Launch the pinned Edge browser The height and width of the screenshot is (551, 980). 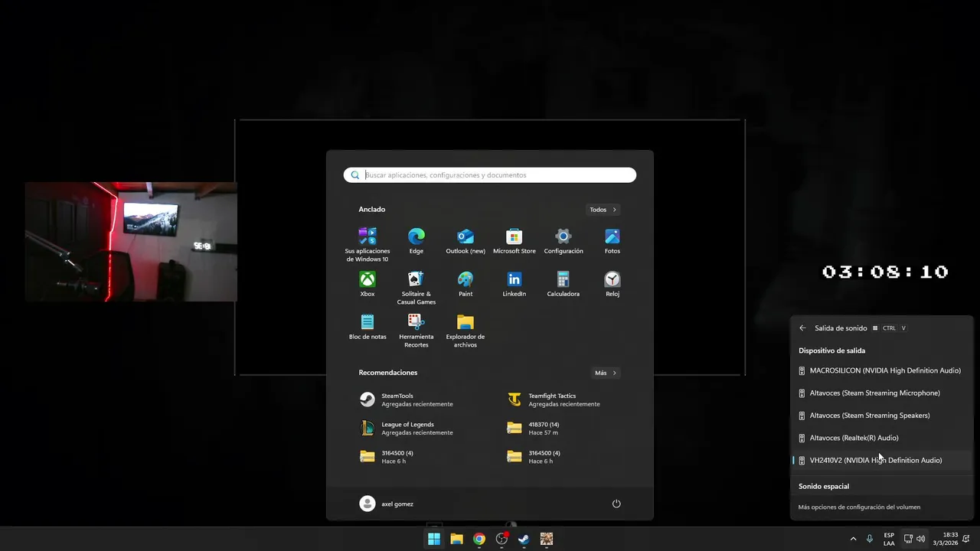pyautogui.click(x=416, y=240)
